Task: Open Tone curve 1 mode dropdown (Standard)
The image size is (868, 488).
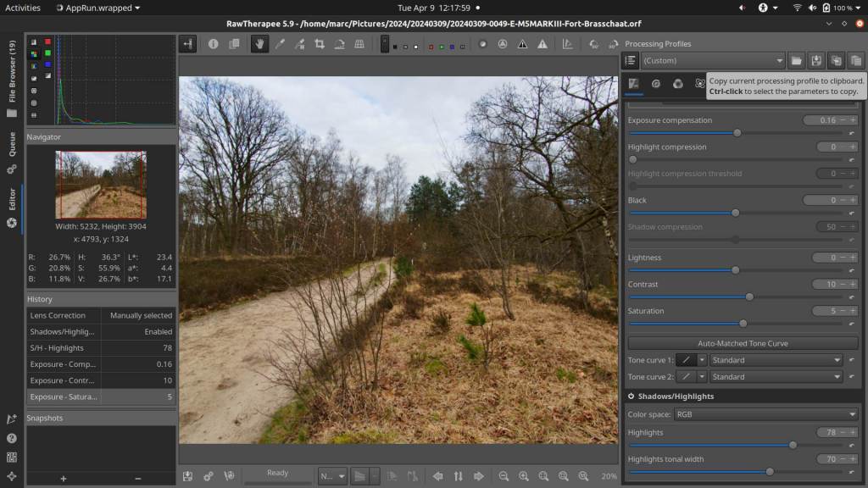Action: (x=776, y=360)
